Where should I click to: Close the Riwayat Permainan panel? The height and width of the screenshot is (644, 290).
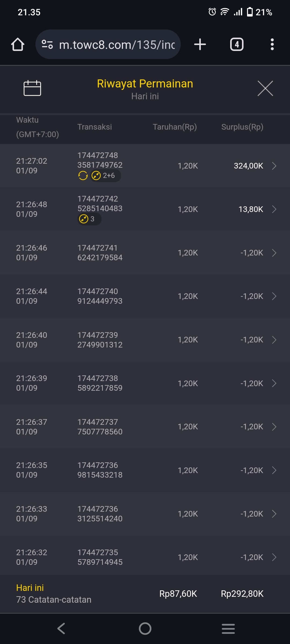[x=265, y=88]
